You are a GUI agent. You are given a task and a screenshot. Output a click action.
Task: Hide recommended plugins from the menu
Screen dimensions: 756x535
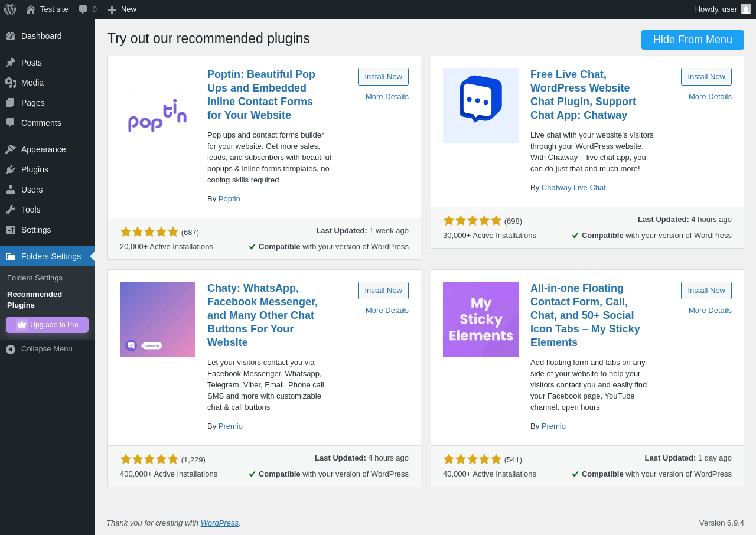[693, 40]
